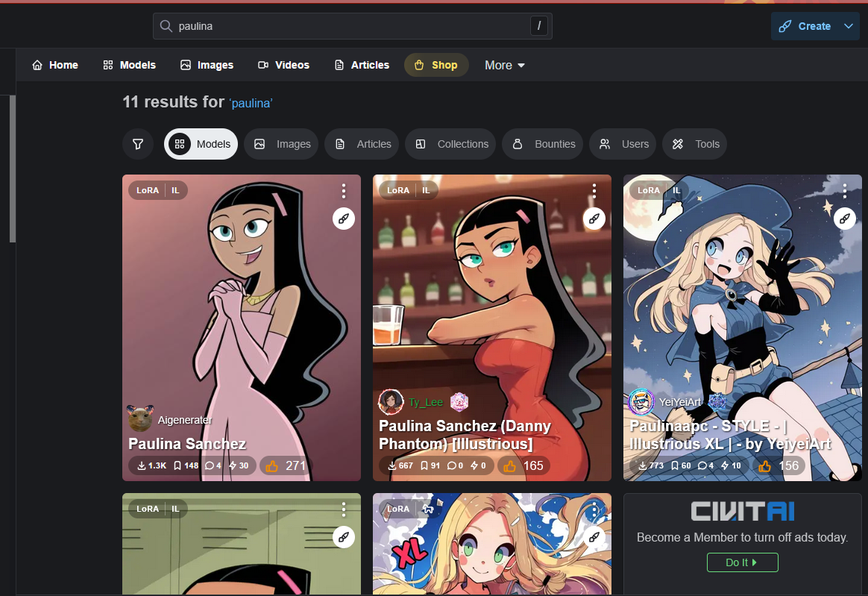Select the Articles results filter

coord(362,144)
